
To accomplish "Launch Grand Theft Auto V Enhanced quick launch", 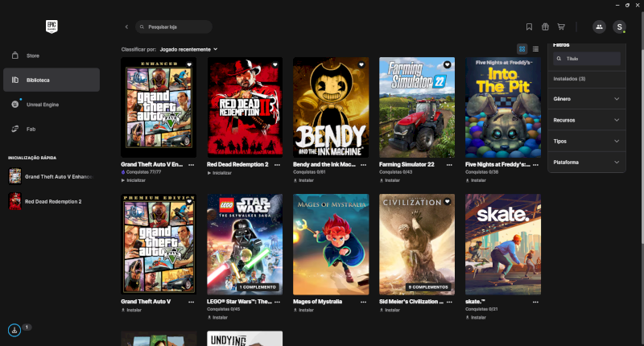I will 52,176.
